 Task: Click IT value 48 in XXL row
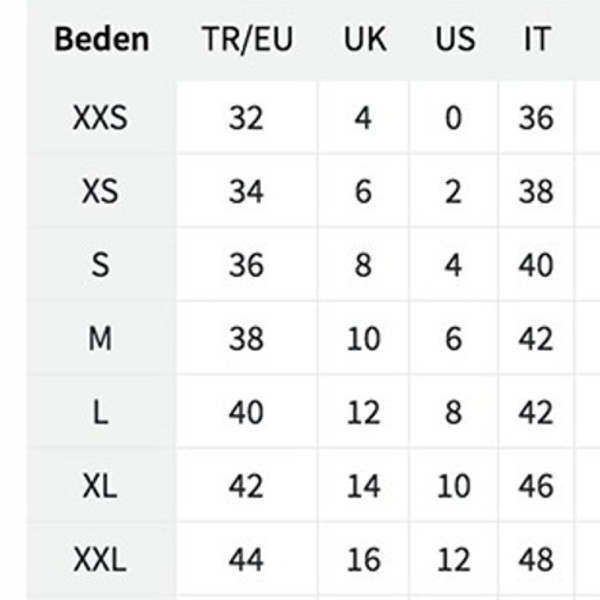click(536, 559)
